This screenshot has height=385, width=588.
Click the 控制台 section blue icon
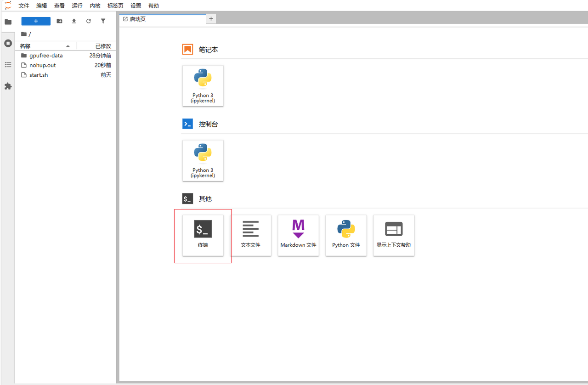187,124
